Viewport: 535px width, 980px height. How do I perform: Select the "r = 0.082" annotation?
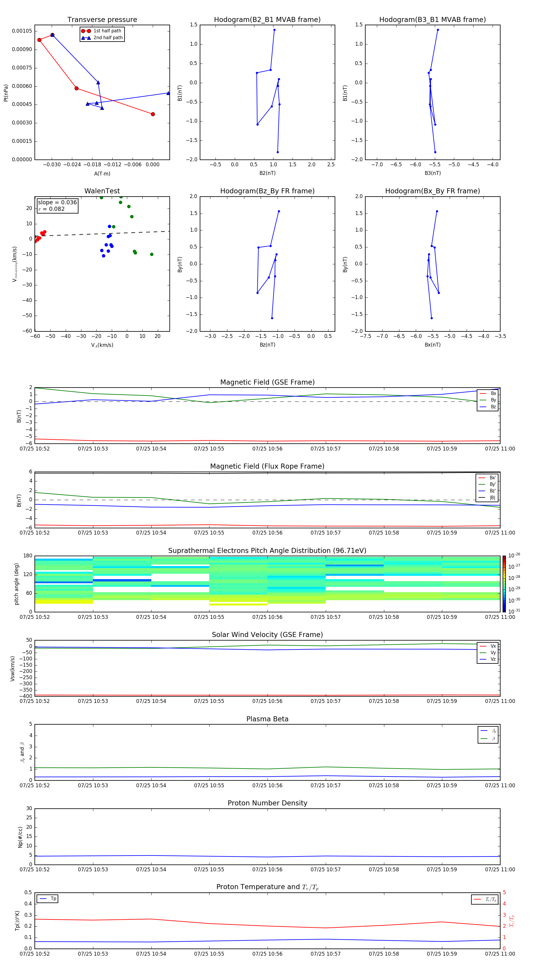point(51,209)
